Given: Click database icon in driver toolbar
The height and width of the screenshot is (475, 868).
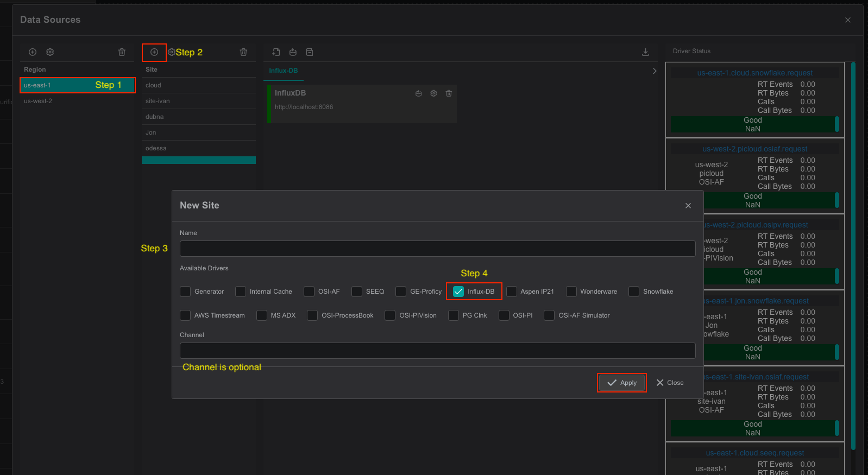Looking at the screenshot, I should coord(293,52).
